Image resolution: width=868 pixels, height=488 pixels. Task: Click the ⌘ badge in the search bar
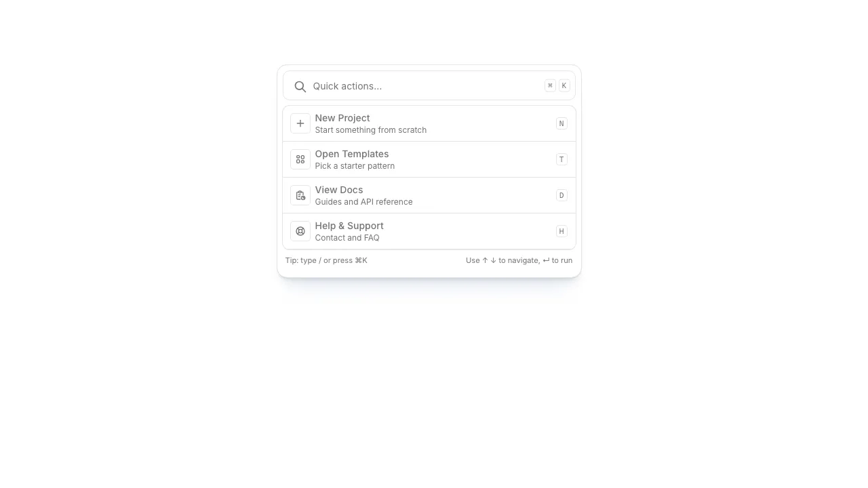point(550,85)
